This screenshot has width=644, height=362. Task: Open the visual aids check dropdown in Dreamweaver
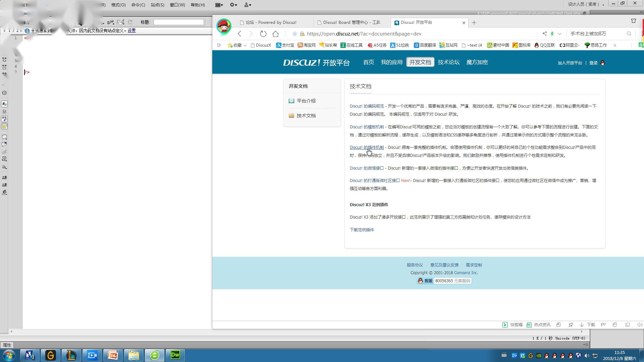(121, 22)
